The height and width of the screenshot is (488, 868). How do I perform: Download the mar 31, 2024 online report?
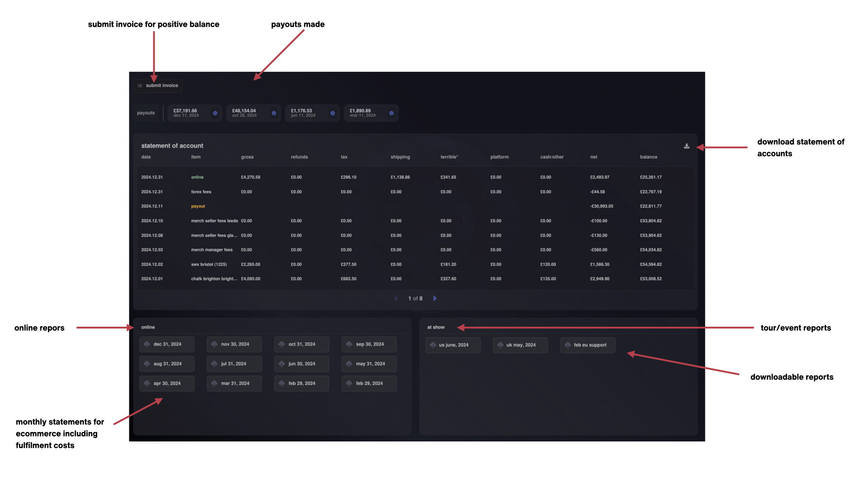tap(234, 383)
